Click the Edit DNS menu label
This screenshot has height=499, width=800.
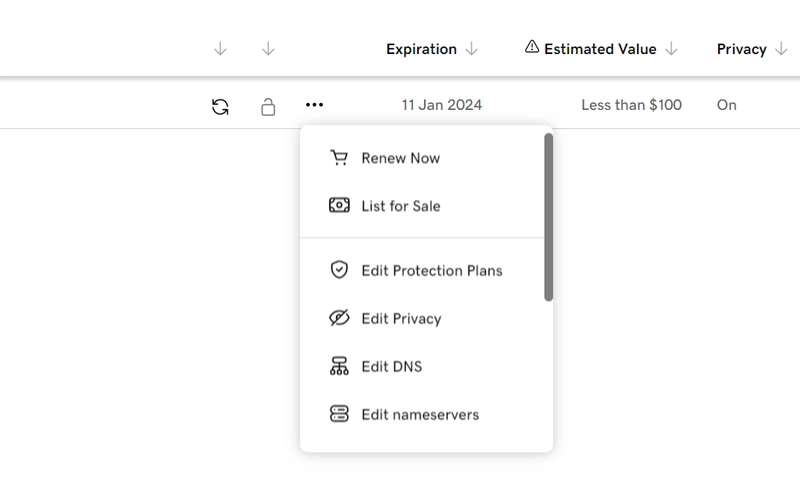(392, 366)
